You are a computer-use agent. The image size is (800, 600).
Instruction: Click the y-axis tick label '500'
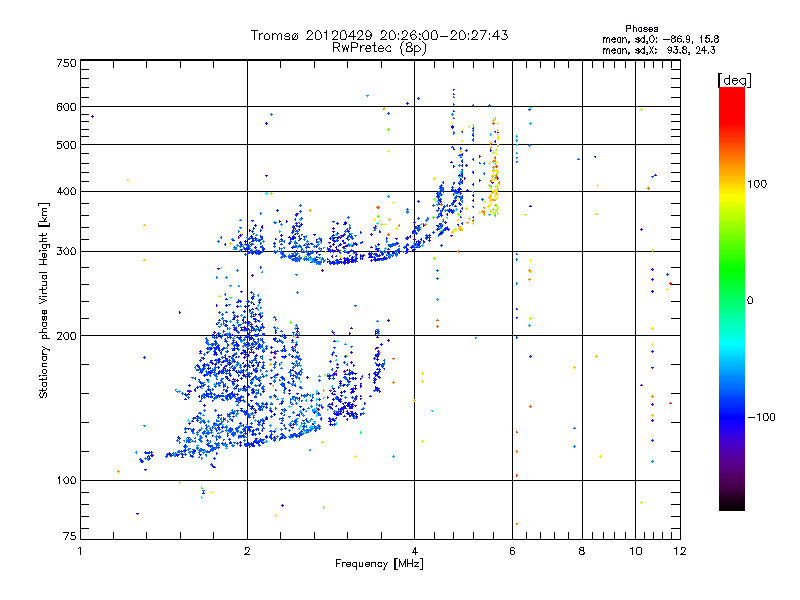pos(66,145)
